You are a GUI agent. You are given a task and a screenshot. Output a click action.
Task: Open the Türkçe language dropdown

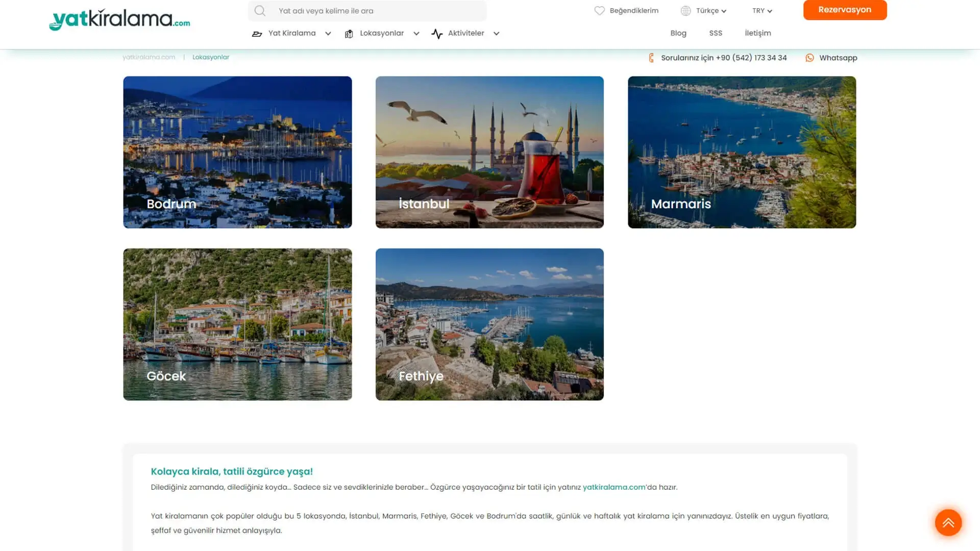(707, 10)
